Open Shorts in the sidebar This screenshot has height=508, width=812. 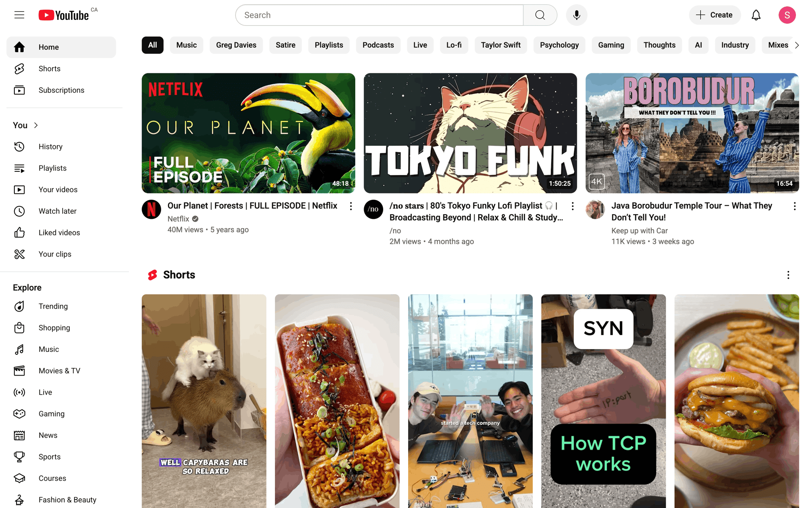61,69
